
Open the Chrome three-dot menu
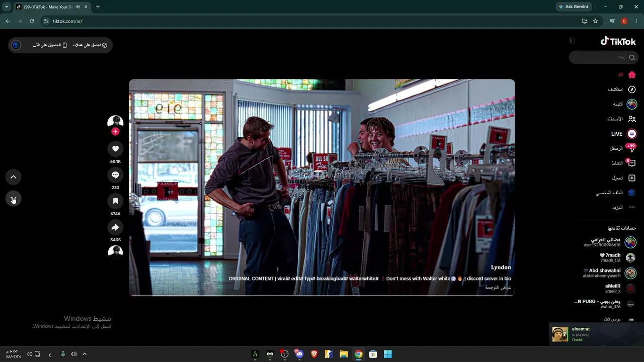pos(636,21)
